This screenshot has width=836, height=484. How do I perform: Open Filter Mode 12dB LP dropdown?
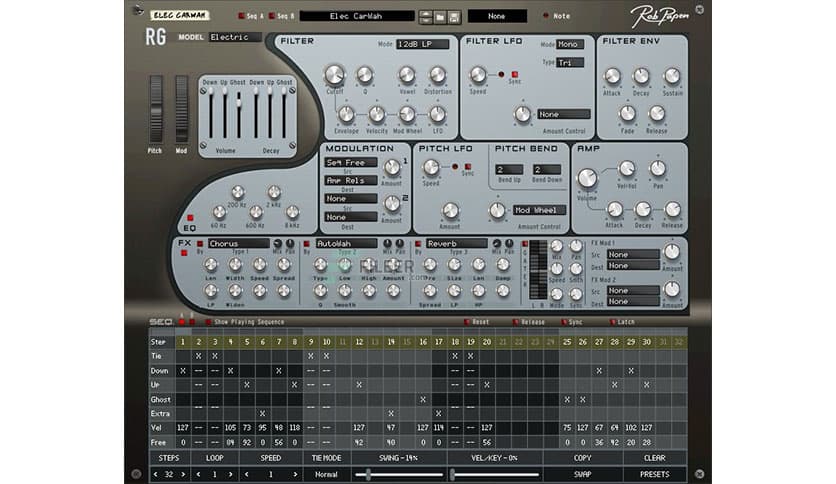(x=422, y=44)
